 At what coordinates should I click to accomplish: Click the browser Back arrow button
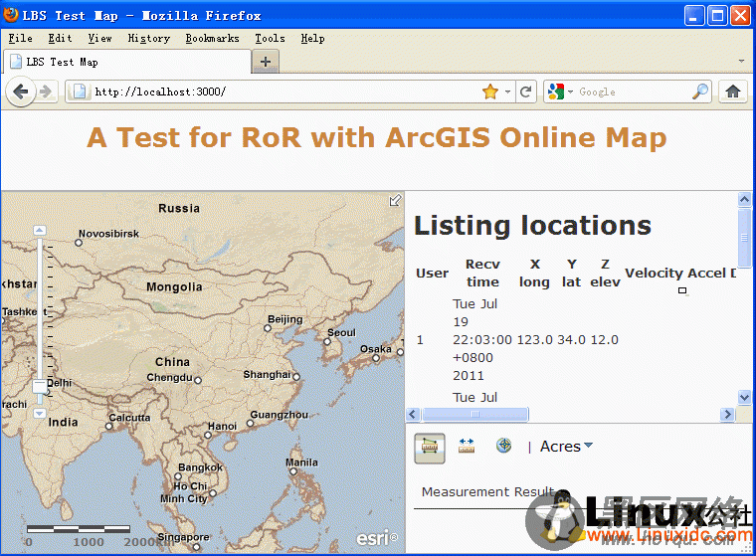pos(20,92)
